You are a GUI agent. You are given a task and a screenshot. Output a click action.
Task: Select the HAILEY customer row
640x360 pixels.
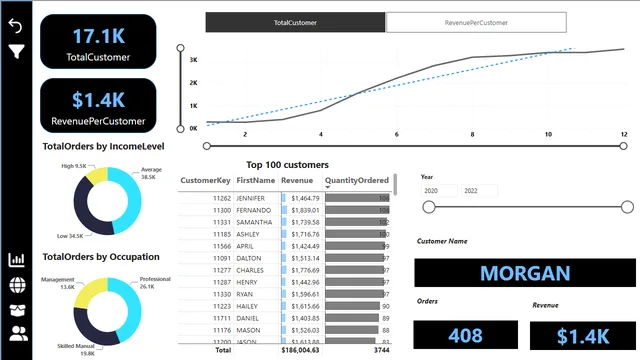[x=284, y=306]
